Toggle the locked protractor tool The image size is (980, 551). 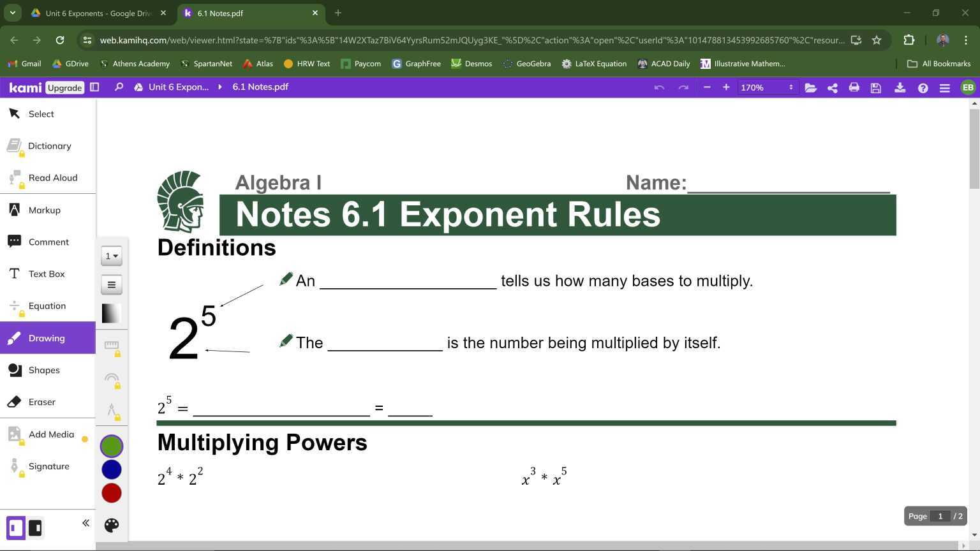112,379
